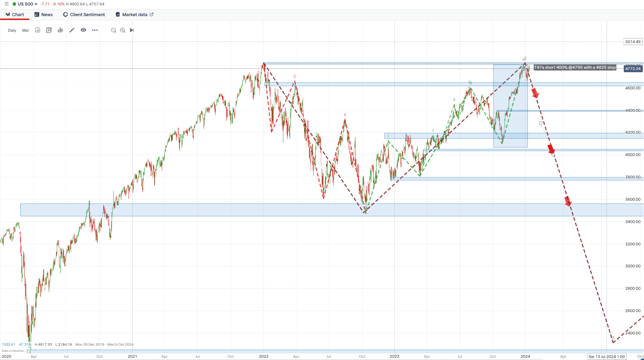Select the drawing pencil tool
The image size is (644, 360).
[x=72, y=30]
